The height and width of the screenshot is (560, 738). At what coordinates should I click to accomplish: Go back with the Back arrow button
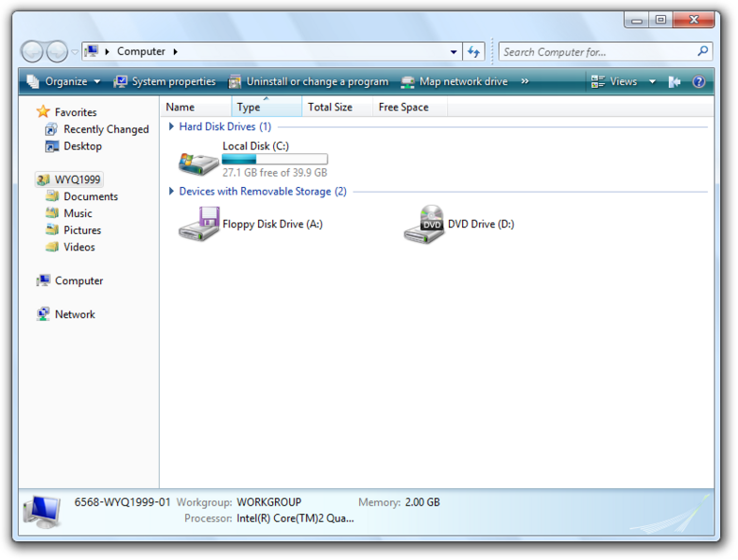click(x=32, y=51)
